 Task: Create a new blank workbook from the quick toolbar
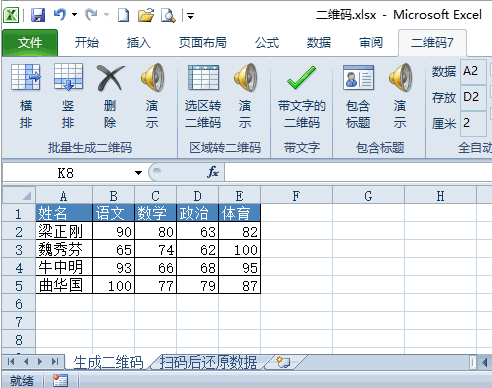(x=124, y=15)
